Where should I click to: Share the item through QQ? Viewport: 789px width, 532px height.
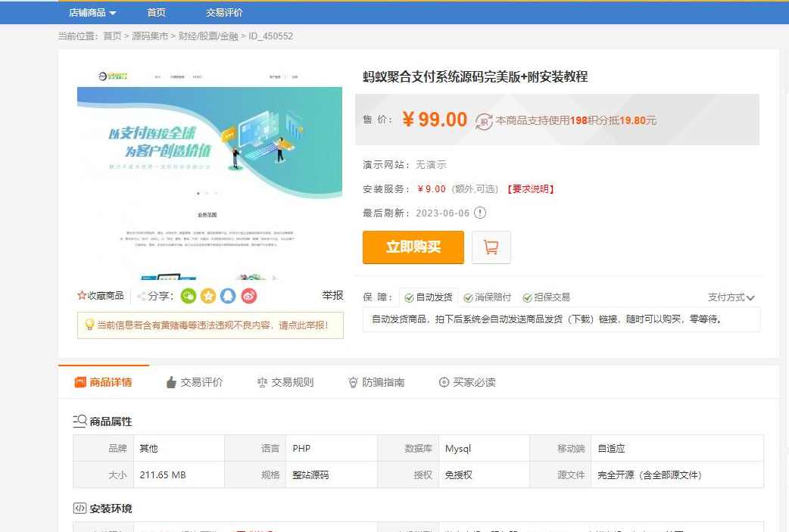tap(229, 296)
